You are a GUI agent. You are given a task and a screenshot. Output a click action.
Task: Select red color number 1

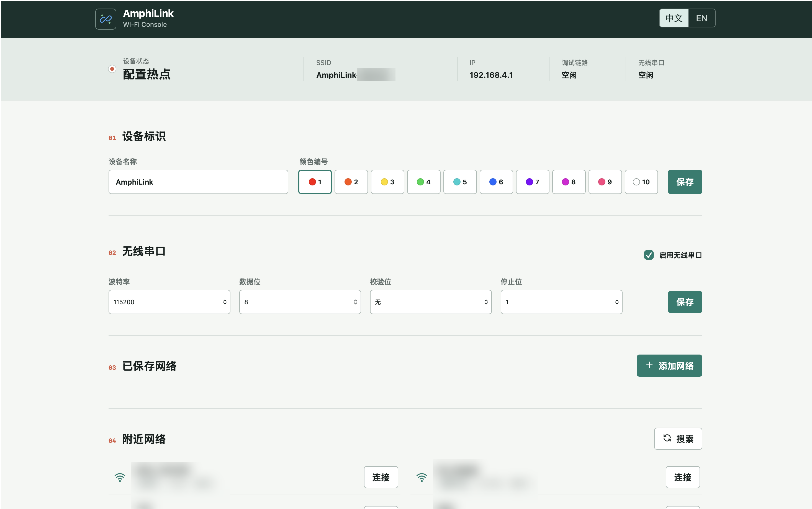click(315, 182)
